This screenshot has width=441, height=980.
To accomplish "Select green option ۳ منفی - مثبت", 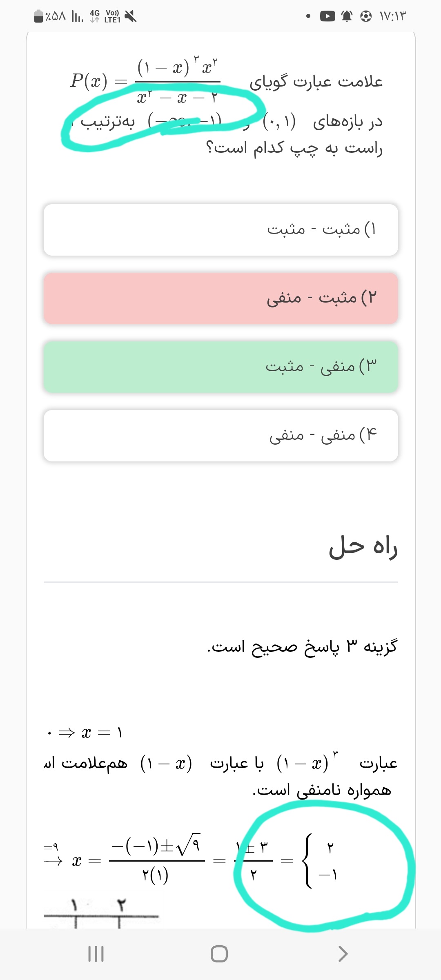I will click(x=220, y=367).
